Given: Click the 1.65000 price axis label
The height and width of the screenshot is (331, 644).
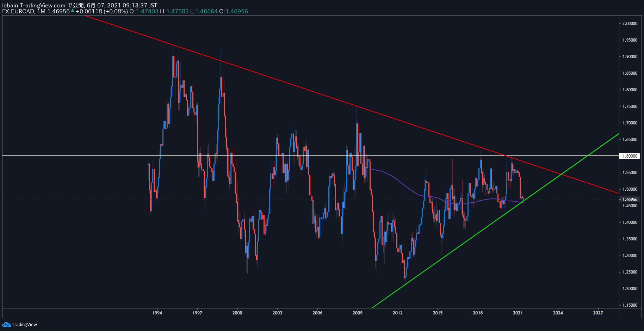Looking at the screenshot, I should coord(630,140).
